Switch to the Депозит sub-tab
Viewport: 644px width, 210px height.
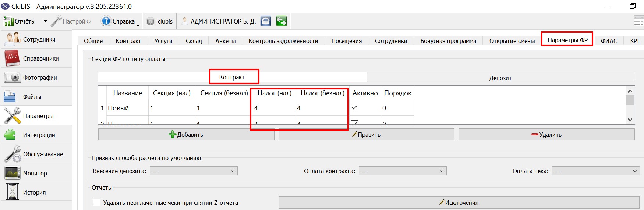500,78
